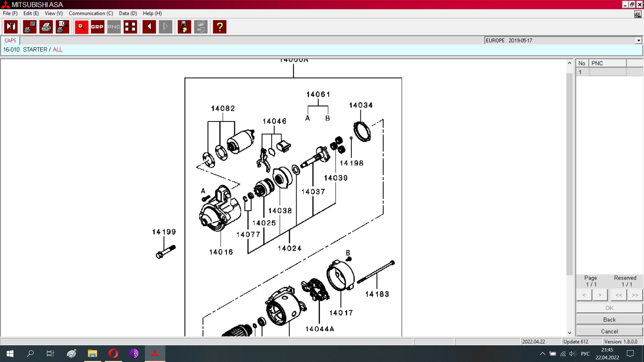Open the Communication (C) menu
Image resolution: width=644 pixels, height=362 pixels.
[91, 13]
